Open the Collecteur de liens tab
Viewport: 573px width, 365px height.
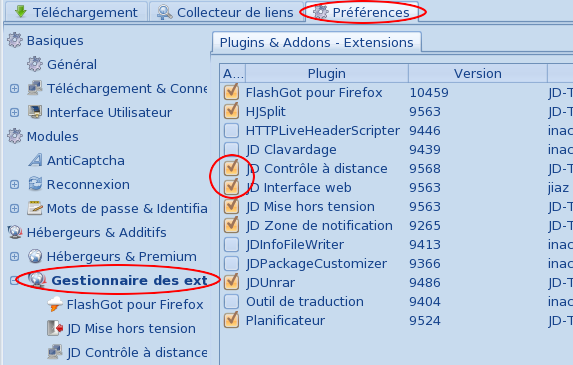[226, 12]
